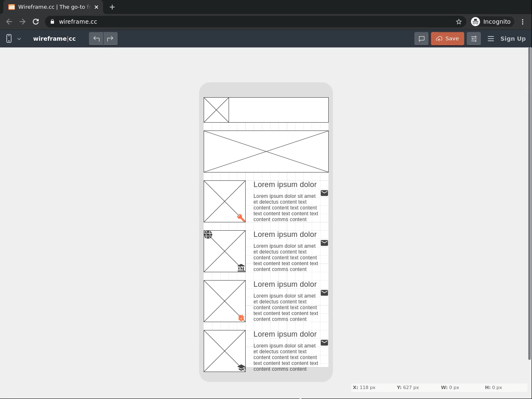This screenshot has height=399, width=532.
Task: Select the orange bug icon
Action: click(241, 318)
